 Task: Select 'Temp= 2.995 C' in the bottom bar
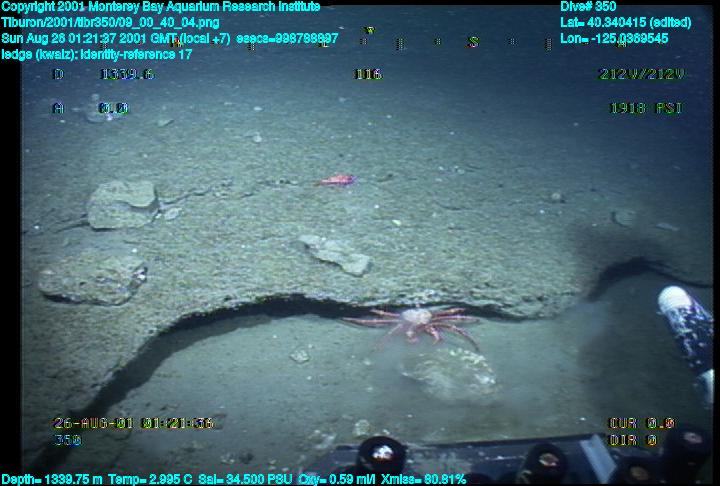pyautogui.click(x=150, y=480)
